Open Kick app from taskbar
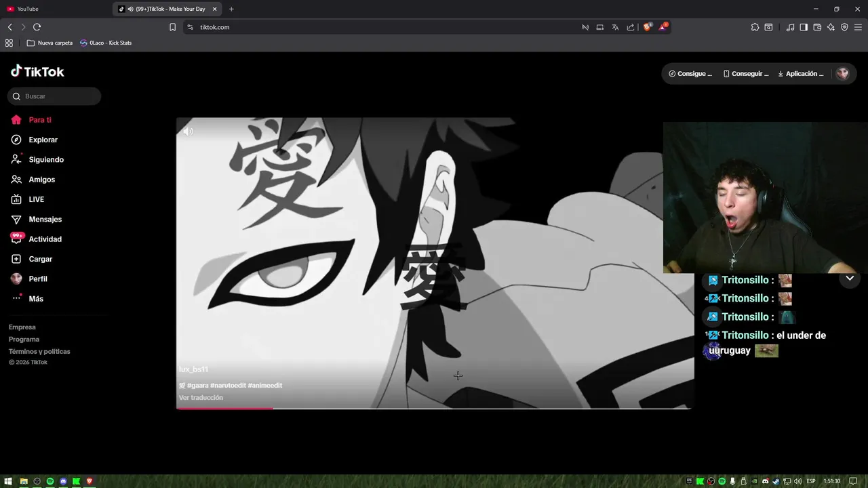 (x=76, y=481)
